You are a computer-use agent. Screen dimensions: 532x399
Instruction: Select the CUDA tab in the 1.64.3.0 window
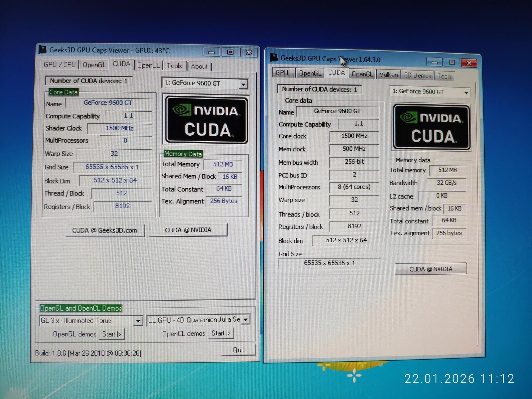336,72
